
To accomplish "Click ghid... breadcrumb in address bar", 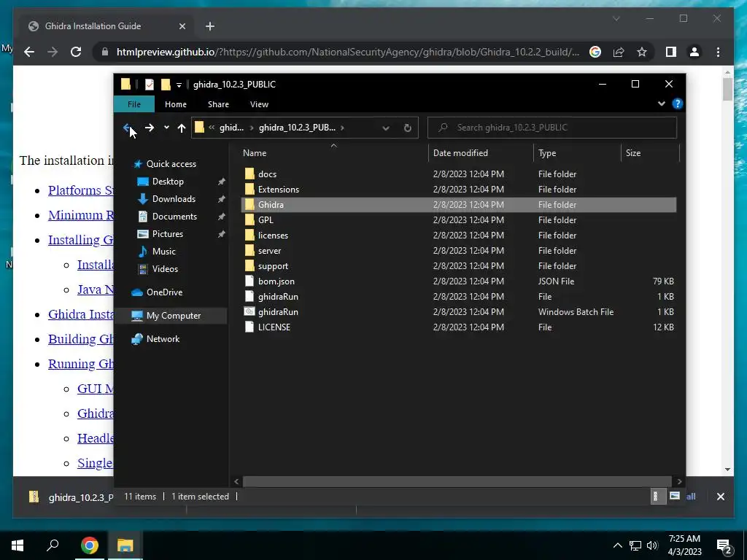I will 231,128.
